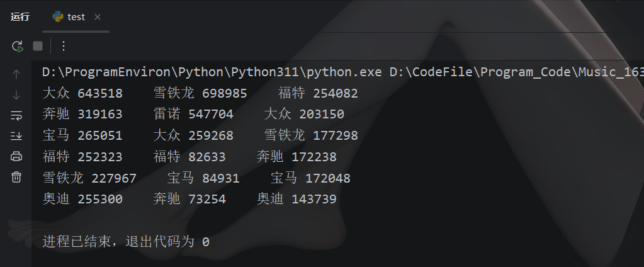644x267 pixels.
Task: Click the text 大众 643518
Action: pyautogui.click(x=82, y=93)
